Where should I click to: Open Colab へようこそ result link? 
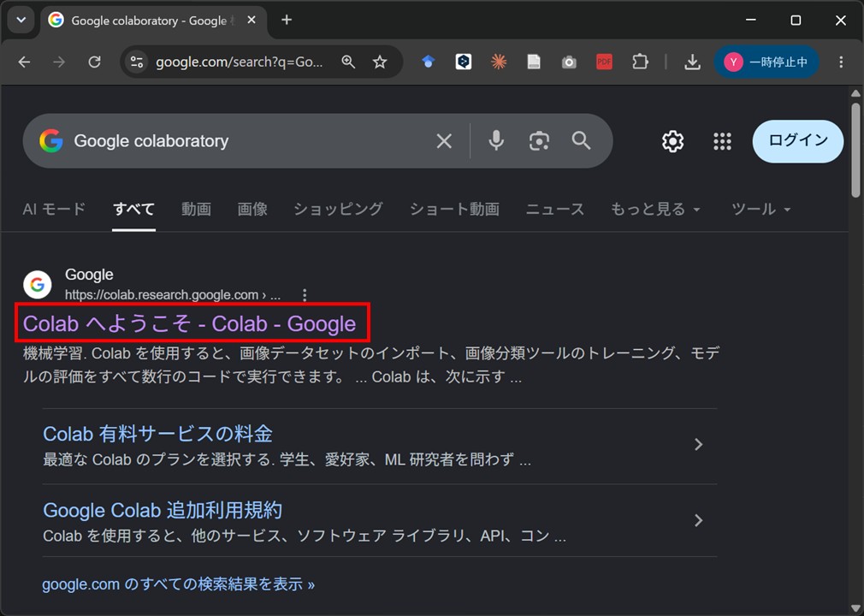pos(190,324)
